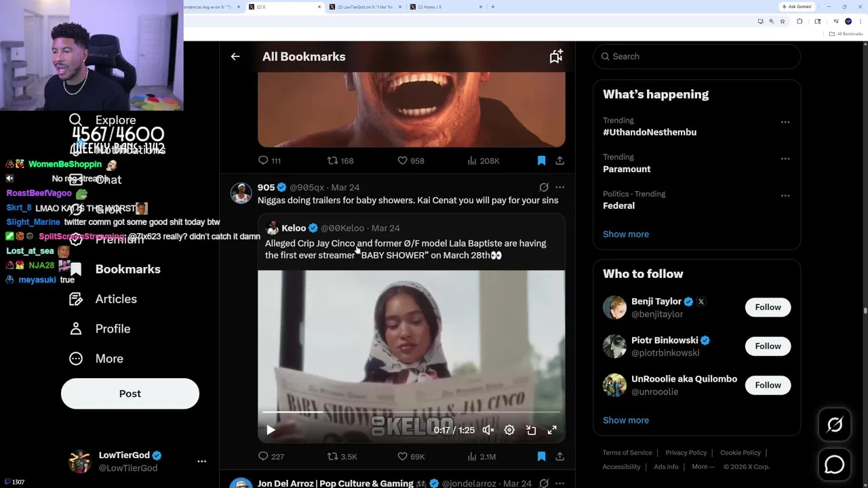Image resolution: width=868 pixels, height=488 pixels.
Task: Open more options on Jon Del Arroz post
Action: tap(559, 483)
